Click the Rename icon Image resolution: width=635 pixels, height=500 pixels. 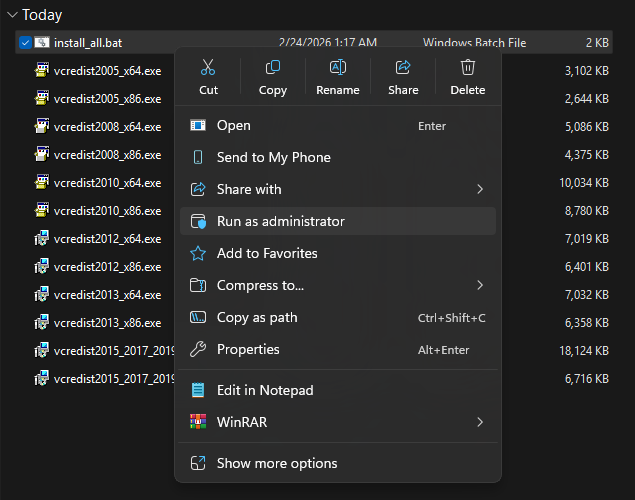[337, 68]
